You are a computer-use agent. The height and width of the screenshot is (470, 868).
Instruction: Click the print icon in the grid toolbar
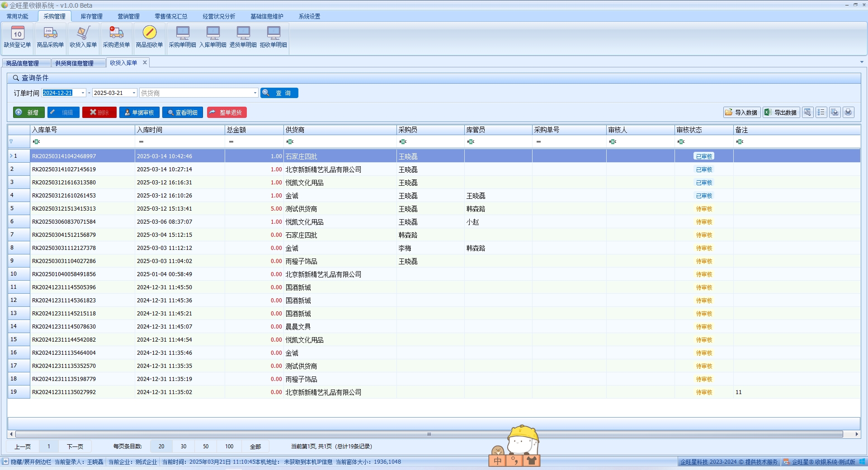click(x=848, y=113)
